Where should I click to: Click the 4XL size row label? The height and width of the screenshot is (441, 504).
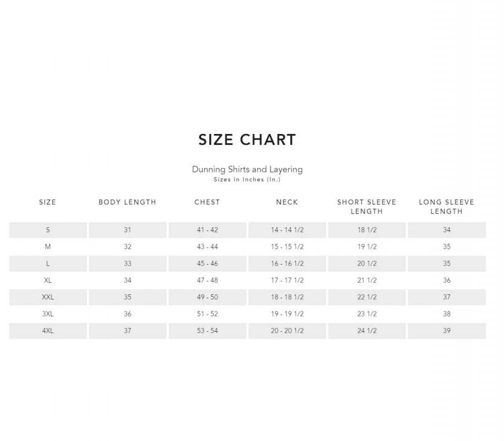click(x=48, y=331)
